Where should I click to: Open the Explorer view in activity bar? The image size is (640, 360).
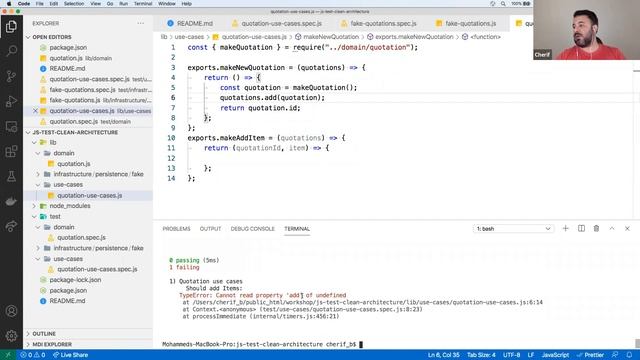coord(11,27)
